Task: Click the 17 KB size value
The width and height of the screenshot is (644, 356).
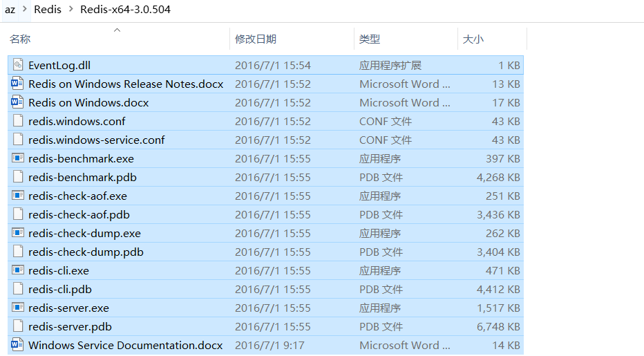Action: [x=506, y=102]
